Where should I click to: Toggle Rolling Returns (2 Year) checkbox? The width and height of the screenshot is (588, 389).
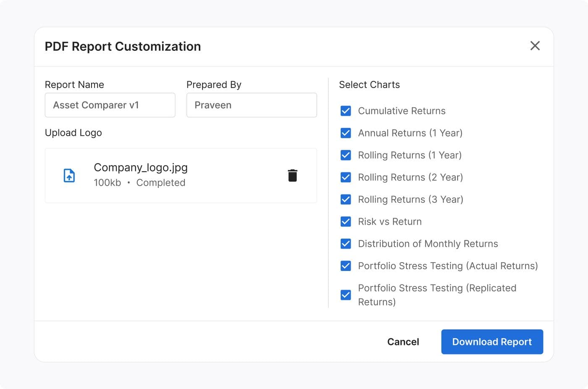pos(346,177)
